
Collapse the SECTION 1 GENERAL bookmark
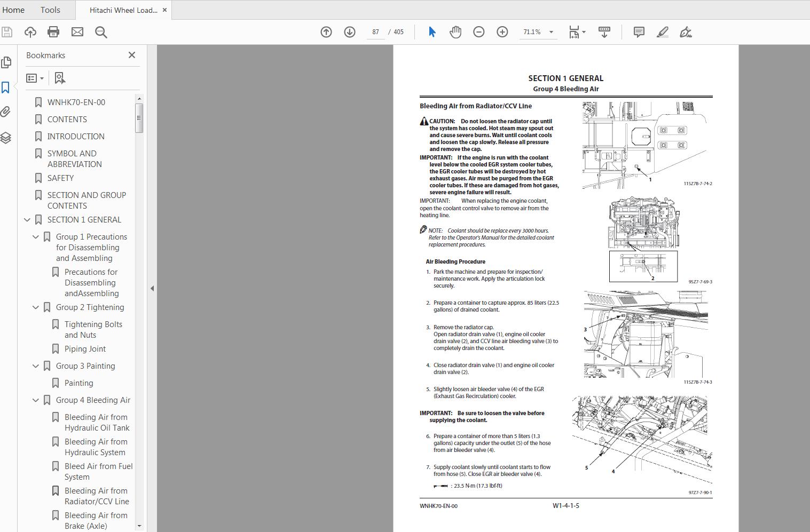[27, 219]
